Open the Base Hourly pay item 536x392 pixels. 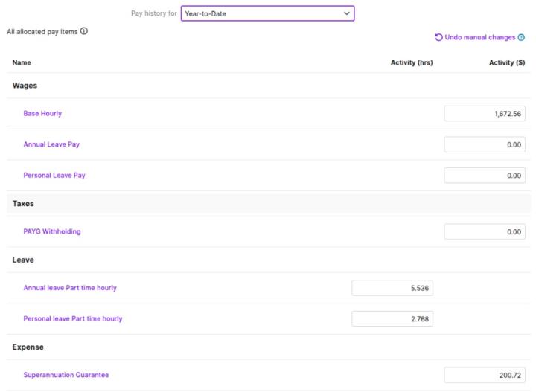click(42, 113)
